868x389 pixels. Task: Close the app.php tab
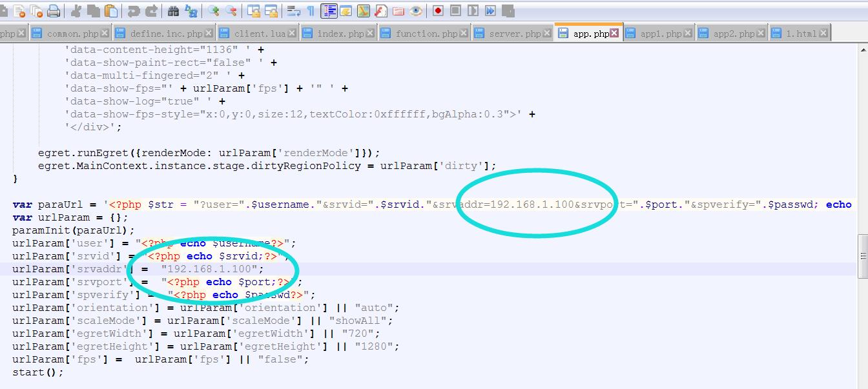tap(614, 33)
